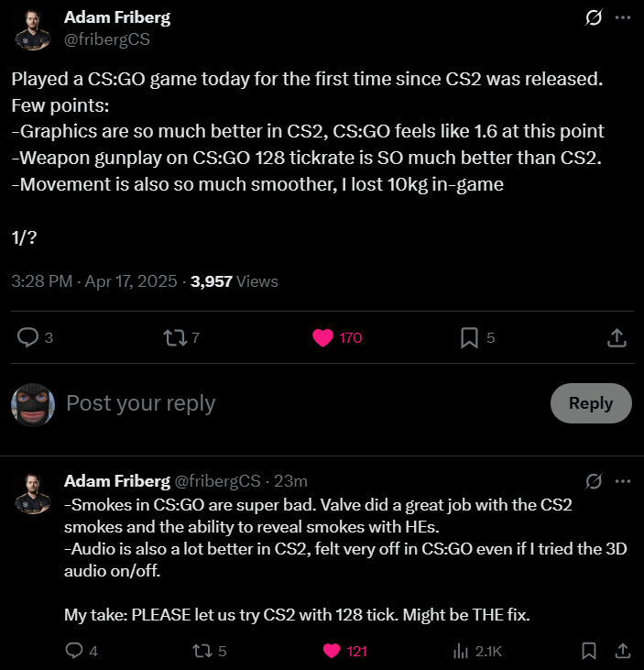Expand more options on the reply tweet
Viewport: 644px width, 670px height.
623,481
